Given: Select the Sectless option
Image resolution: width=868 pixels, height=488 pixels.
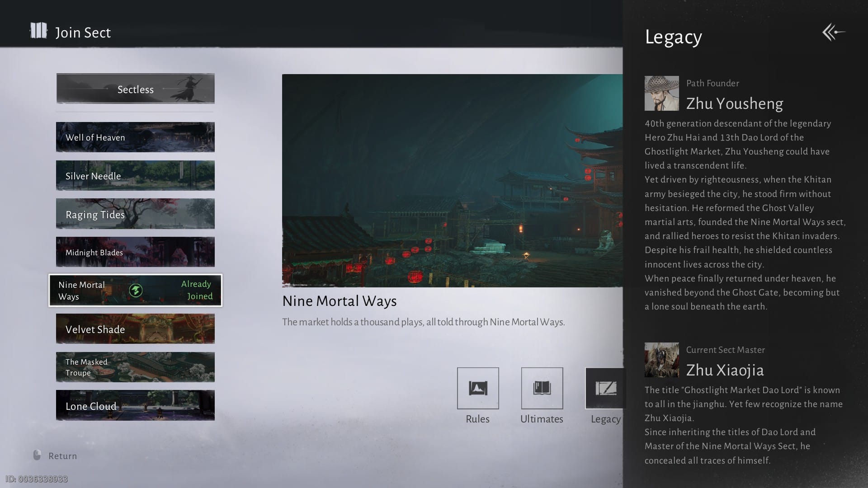Looking at the screenshot, I should pos(135,89).
